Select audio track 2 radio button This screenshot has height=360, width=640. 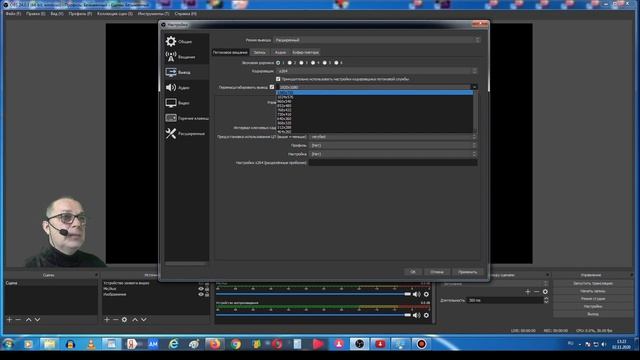coord(290,63)
